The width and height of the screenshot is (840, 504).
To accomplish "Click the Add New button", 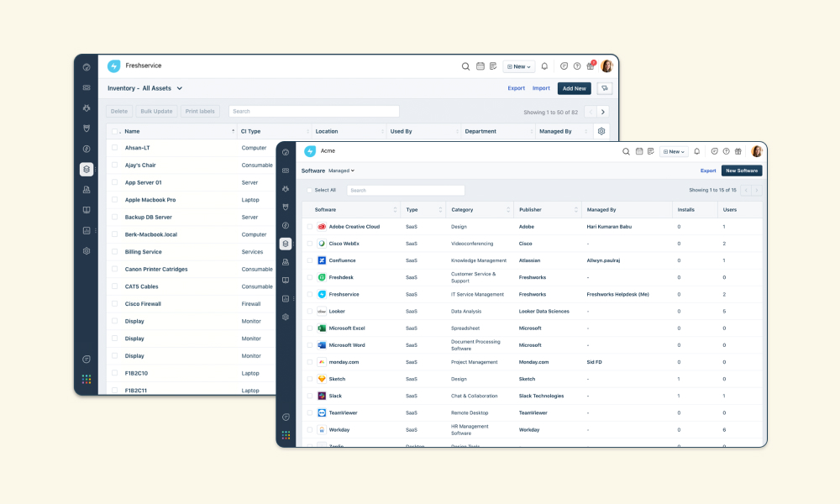I will pos(574,88).
